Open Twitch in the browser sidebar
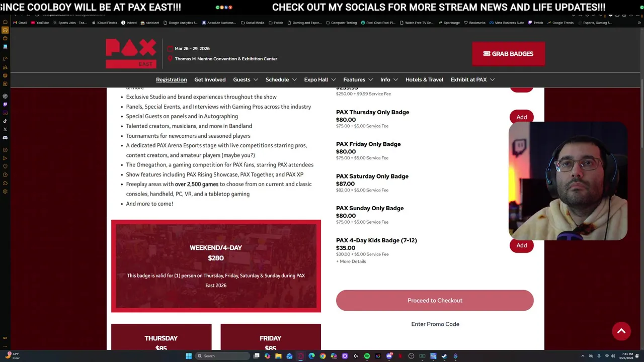The height and width of the screenshot is (362, 644). tap(5, 104)
